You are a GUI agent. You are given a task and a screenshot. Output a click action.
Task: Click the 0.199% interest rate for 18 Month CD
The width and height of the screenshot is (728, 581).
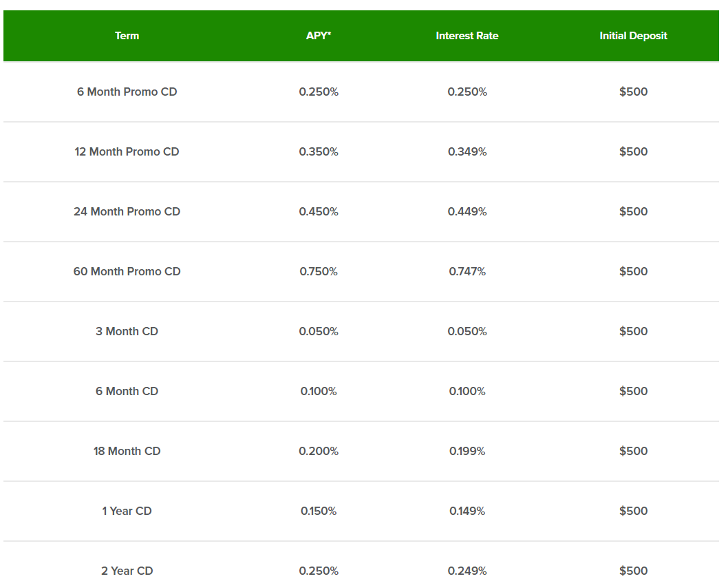467,451
